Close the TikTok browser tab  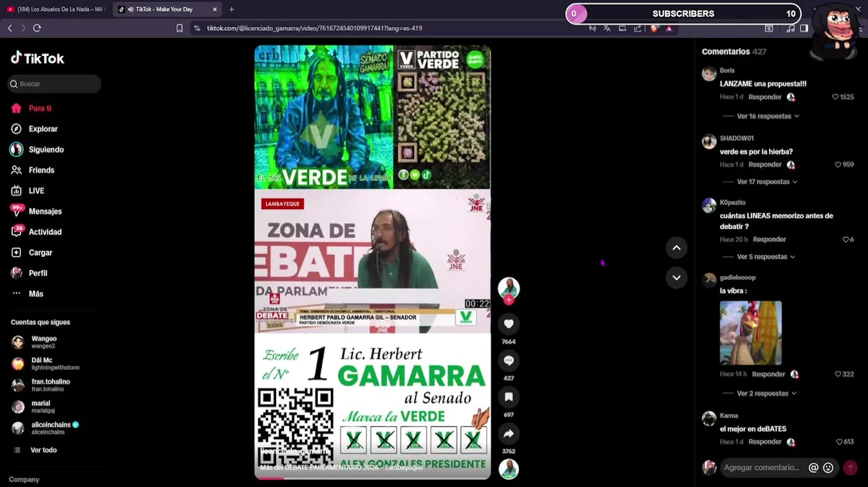pos(214,9)
